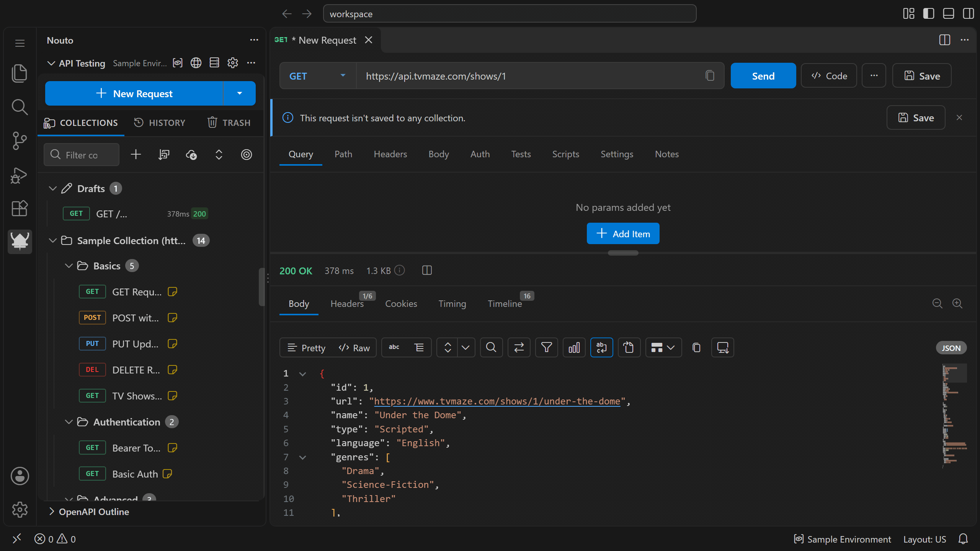Viewport: 980px width, 551px height.
Task: Select the Nouto viking helmet icon
Action: click(20, 241)
